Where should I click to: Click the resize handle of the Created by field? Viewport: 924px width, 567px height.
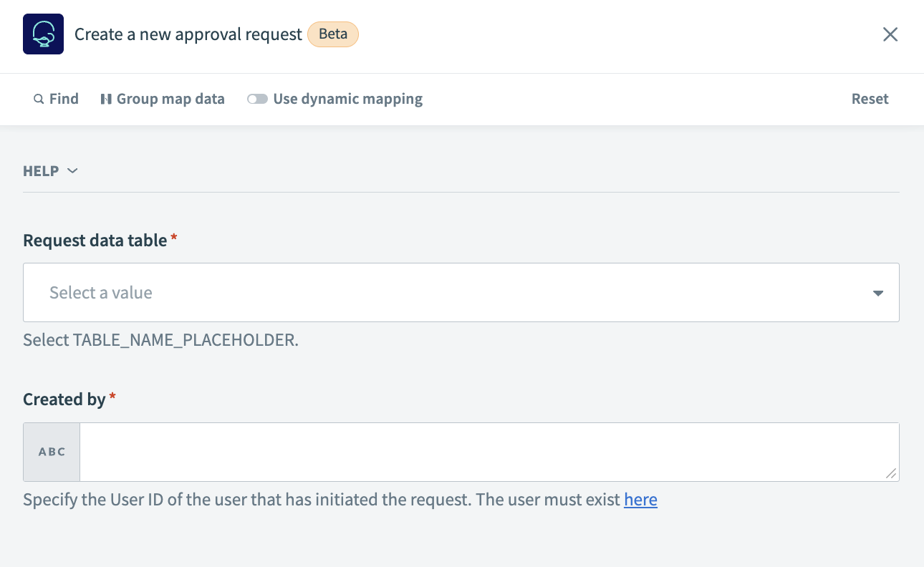(891, 473)
